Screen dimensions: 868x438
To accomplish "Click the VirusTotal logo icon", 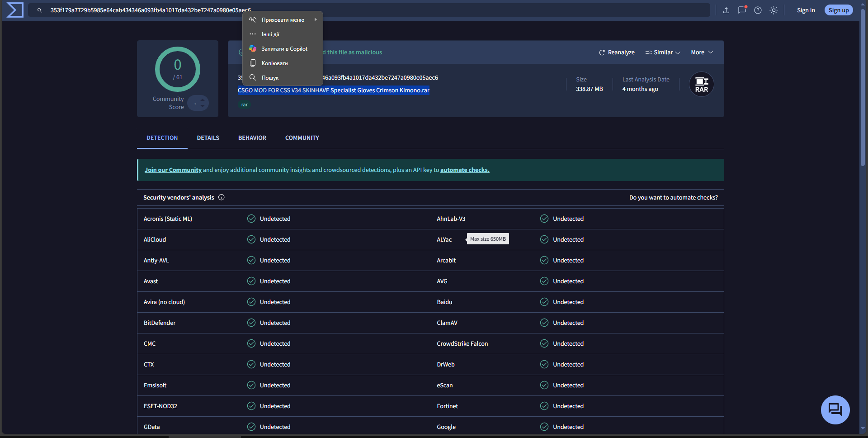I will [x=15, y=10].
